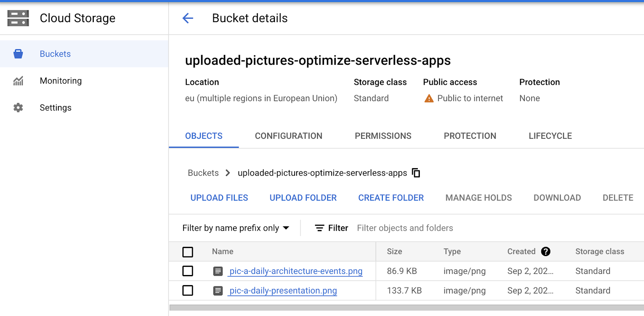Image resolution: width=644 pixels, height=316 pixels.
Task: Click the back arrow beside Bucket details
Action: (x=188, y=18)
